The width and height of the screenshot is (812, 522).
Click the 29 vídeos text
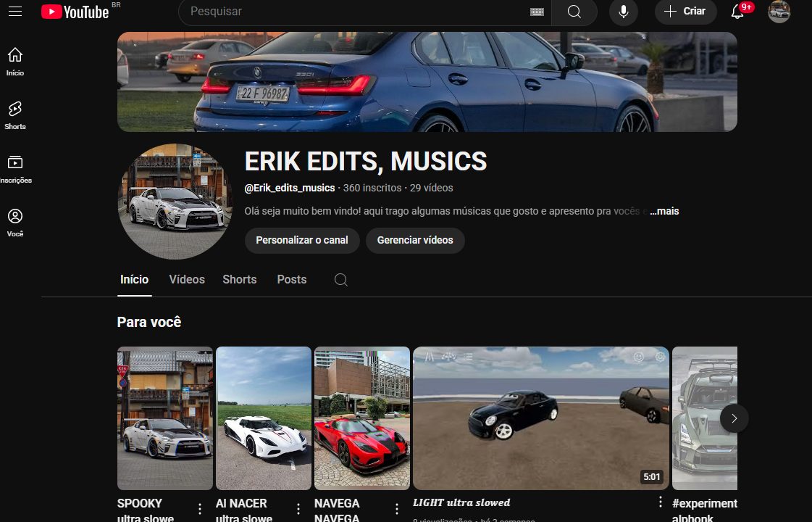[x=432, y=188]
